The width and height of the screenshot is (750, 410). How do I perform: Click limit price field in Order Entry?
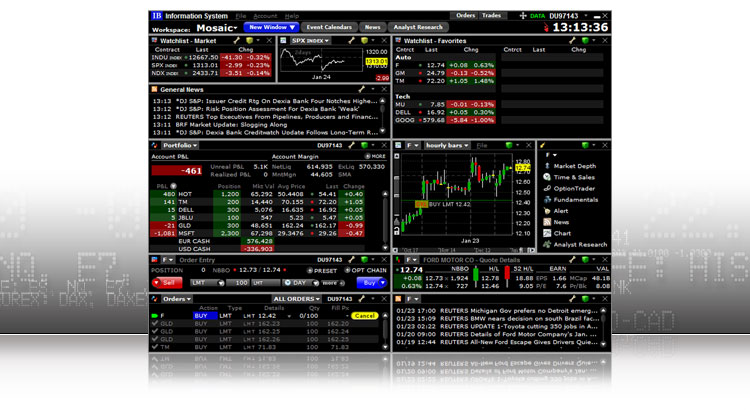(266, 283)
